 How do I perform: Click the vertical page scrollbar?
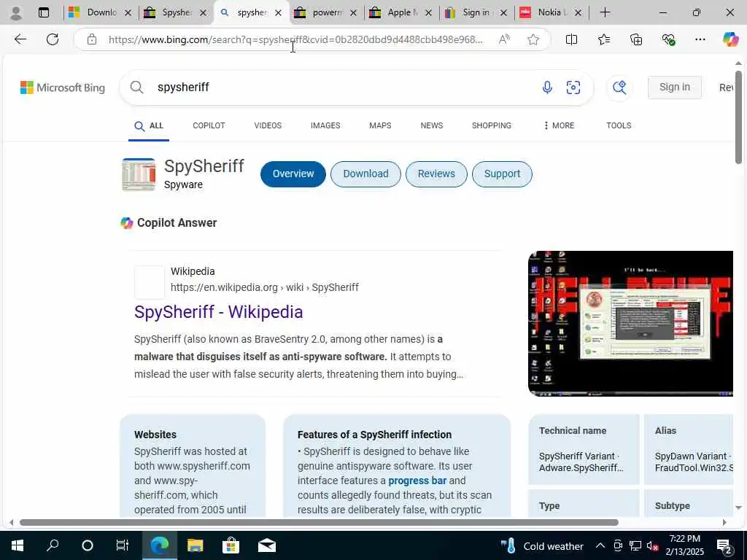pyautogui.click(x=738, y=117)
